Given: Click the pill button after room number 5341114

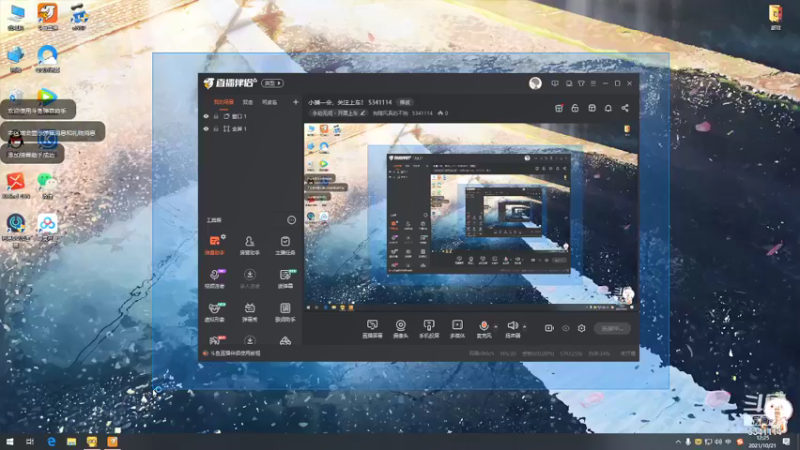Looking at the screenshot, I should tap(406, 102).
